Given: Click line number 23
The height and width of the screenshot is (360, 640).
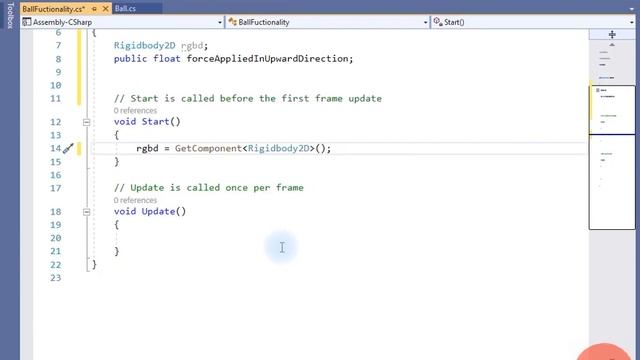Looking at the screenshot, I should tap(56, 278).
